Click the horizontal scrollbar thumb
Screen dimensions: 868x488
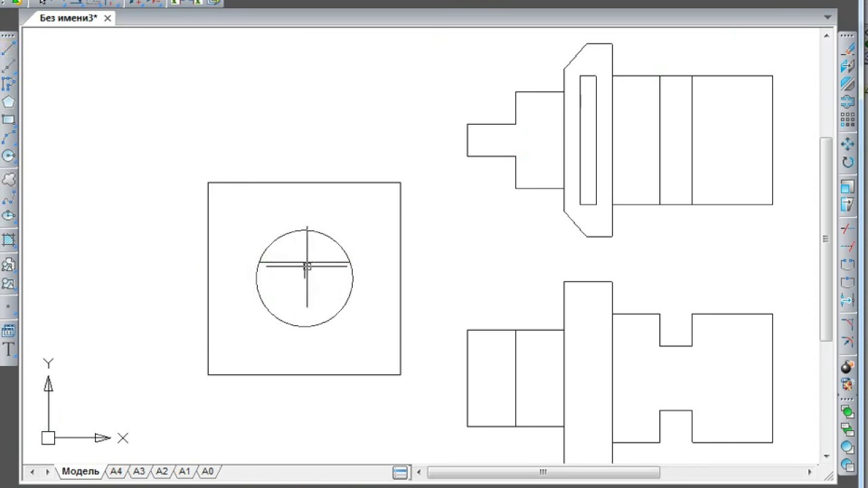coord(543,472)
